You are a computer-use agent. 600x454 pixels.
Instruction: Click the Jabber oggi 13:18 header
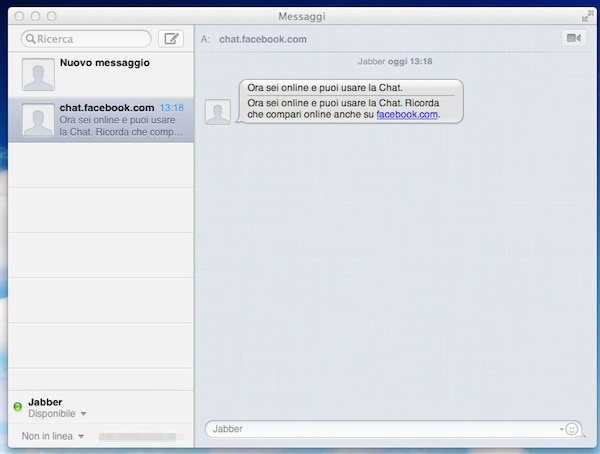coord(395,62)
